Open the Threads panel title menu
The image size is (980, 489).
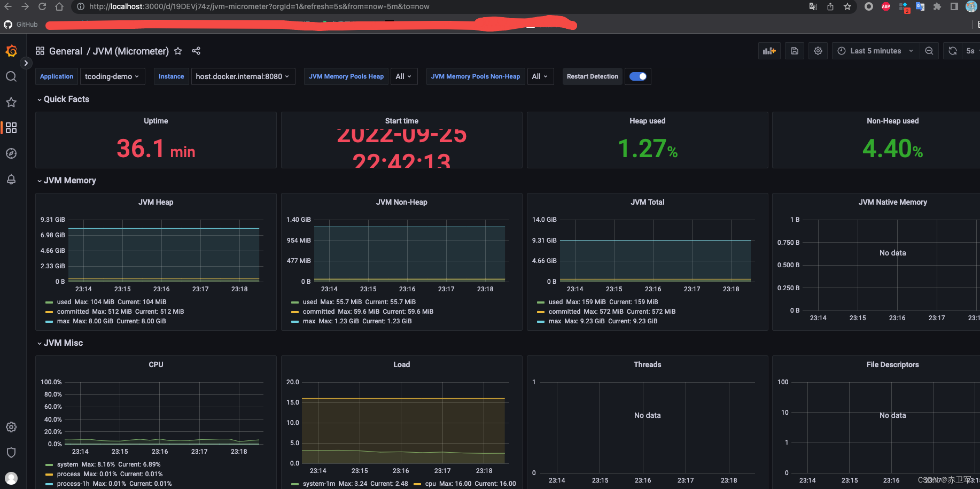[648, 364]
